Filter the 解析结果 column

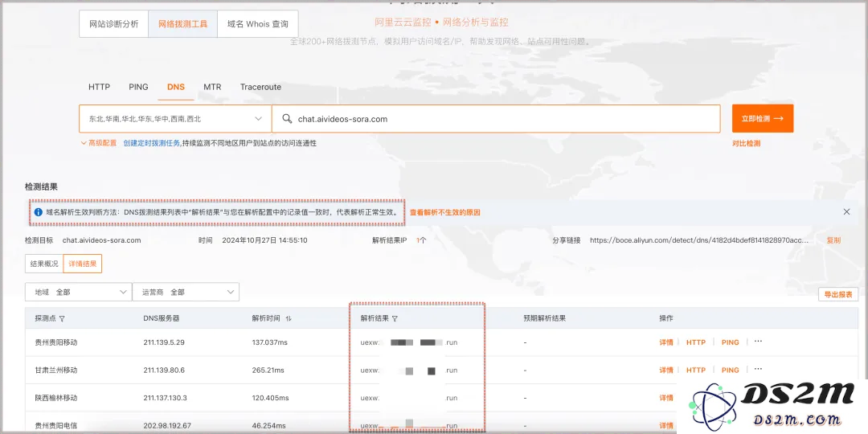(395, 319)
